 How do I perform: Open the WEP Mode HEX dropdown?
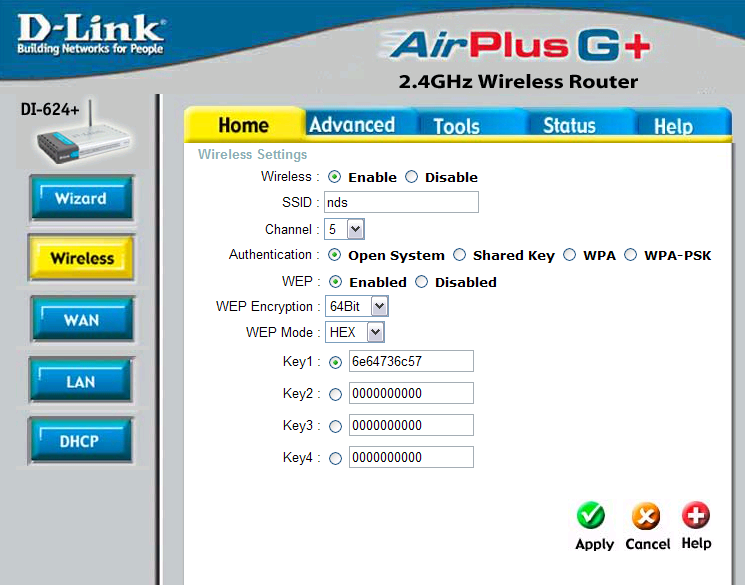[355, 332]
